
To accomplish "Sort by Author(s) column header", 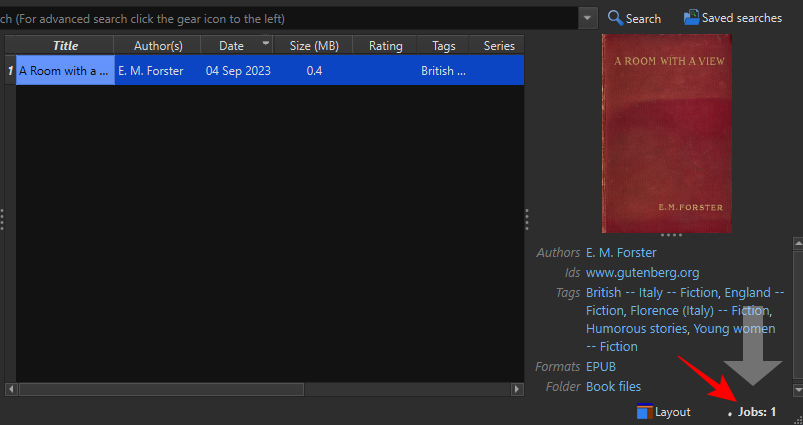I will coord(158,46).
